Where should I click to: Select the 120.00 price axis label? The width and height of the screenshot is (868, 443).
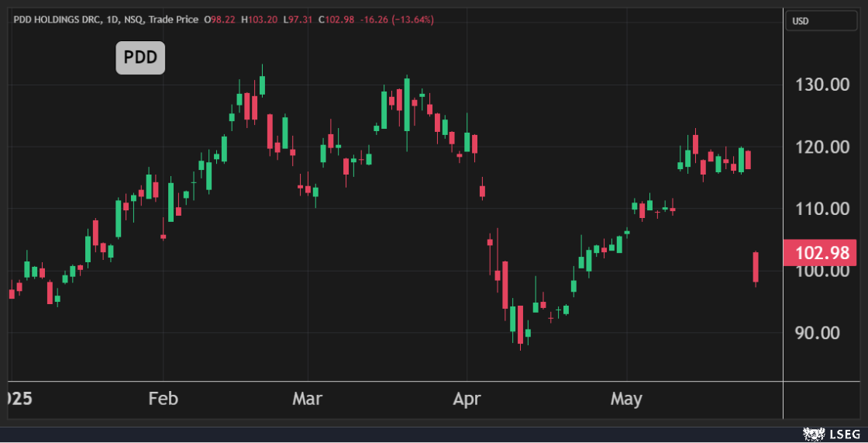tap(822, 147)
